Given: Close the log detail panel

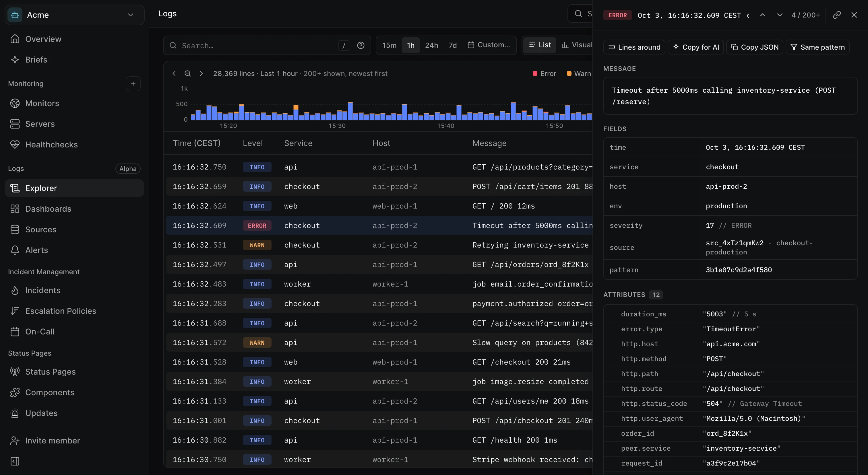Looking at the screenshot, I should tap(854, 15).
